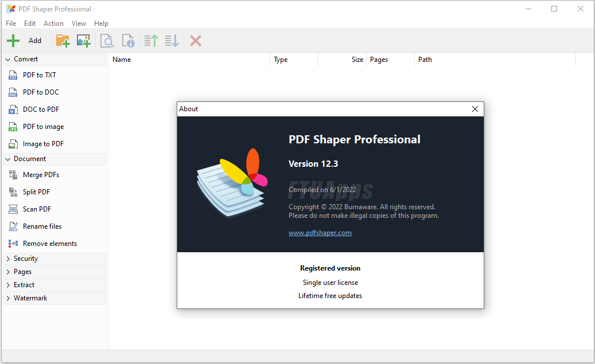The height and width of the screenshot is (364, 595).
Task: Open the File menu
Action: click(x=11, y=24)
